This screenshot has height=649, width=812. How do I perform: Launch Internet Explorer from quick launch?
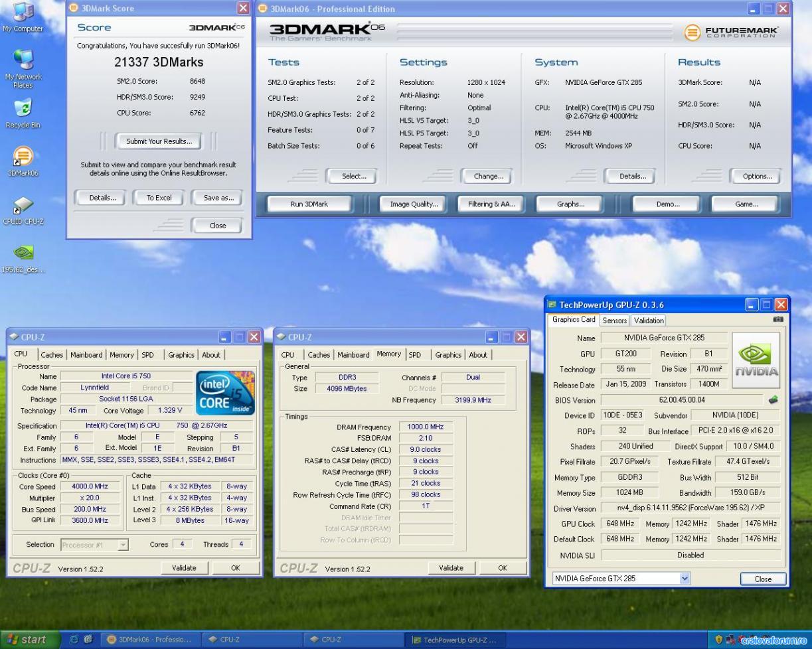point(74,640)
